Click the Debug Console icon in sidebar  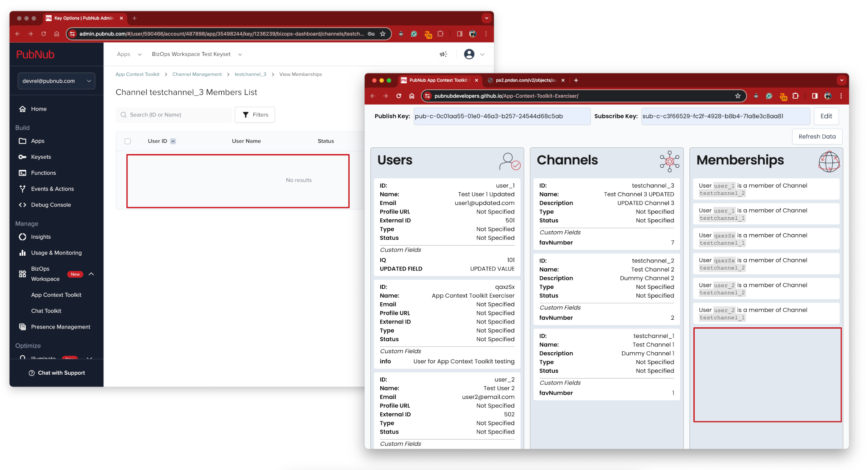coord(22,205)
